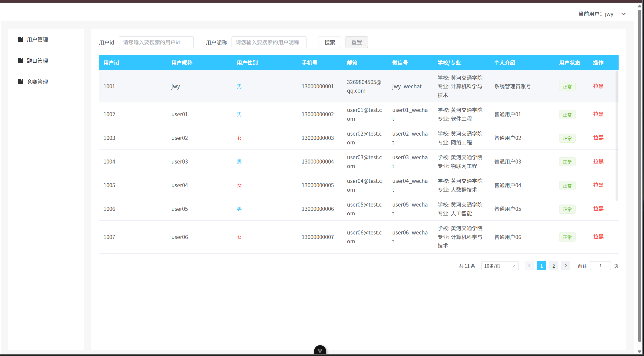Focus the 用户id search input

click(156, 42)
